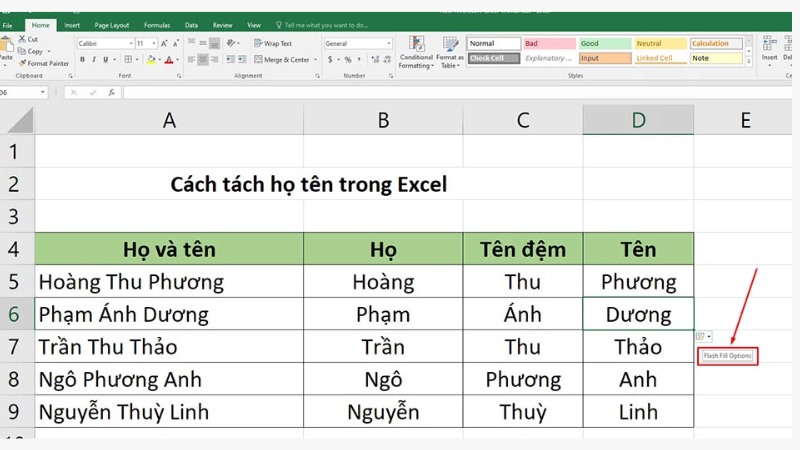Viewport: 800px width, 450px height.
Task: Open the font size 11 dropdown
Action: tap(154, 43)
